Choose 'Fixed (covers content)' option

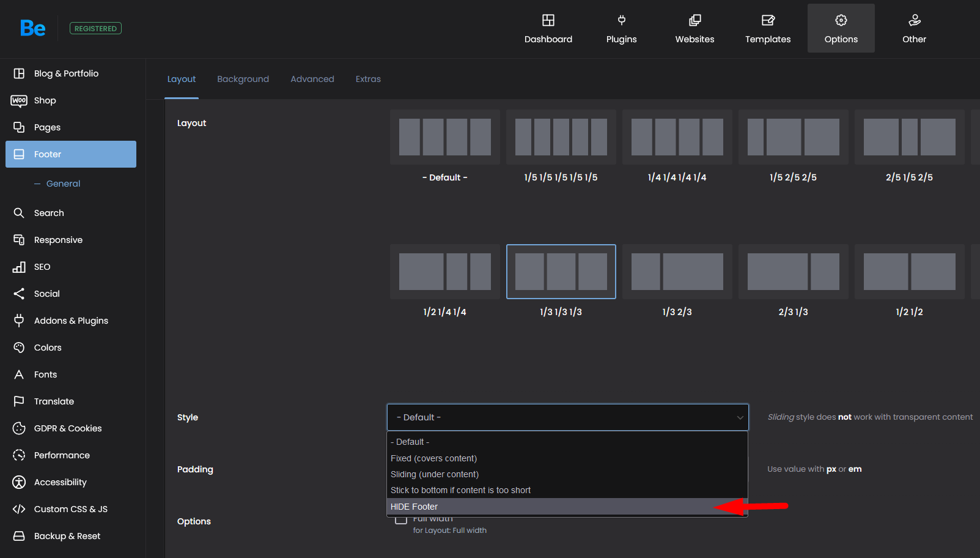(x=567, y=458)
